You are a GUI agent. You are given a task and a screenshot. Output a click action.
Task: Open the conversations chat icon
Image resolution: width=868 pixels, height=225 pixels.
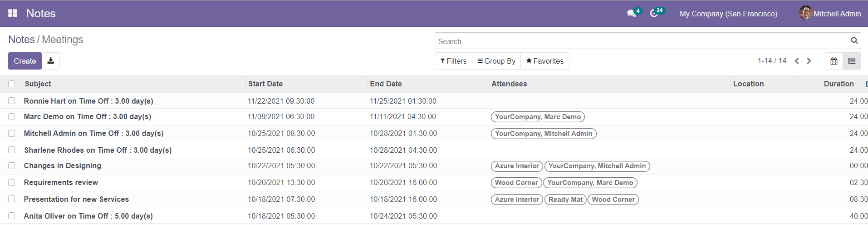pyautogui.click(x=631, y=14)
